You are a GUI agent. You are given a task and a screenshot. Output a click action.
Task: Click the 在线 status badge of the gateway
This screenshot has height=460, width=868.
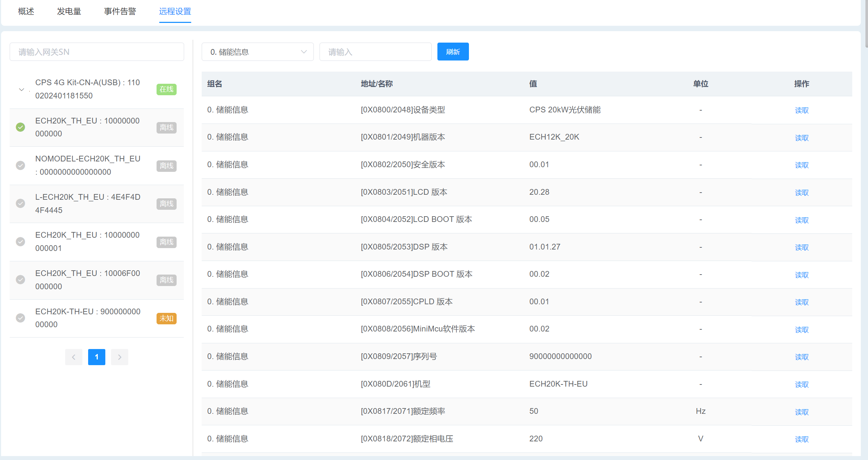click(x=167, y=89)
